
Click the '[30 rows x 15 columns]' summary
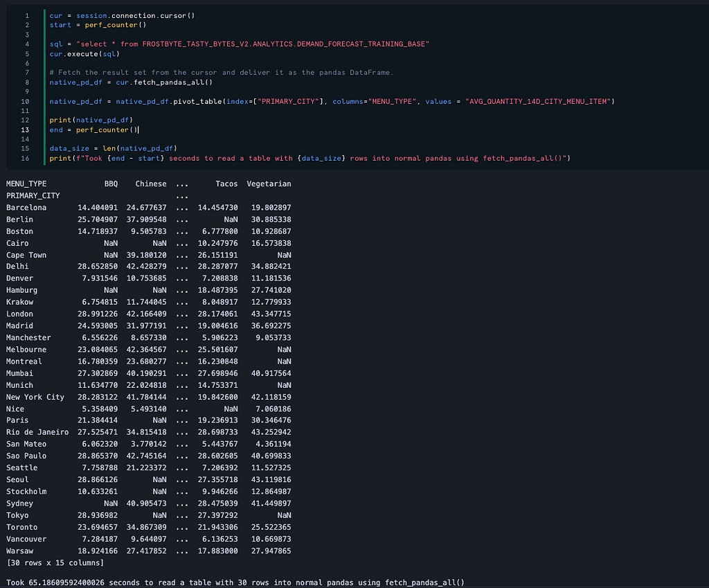55,562
